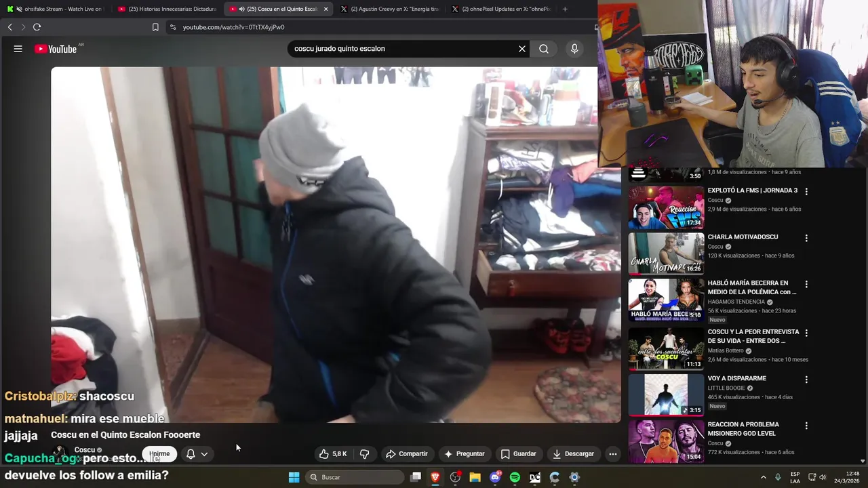
Task: Close the Coscu en el Quinto Escalon tab
Action: (325, 9)
